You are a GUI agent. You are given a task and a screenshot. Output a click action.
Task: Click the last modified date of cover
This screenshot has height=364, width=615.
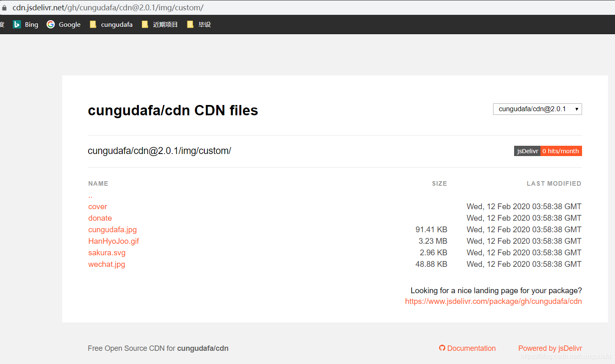pyautogui.click(x=524, y=207)
